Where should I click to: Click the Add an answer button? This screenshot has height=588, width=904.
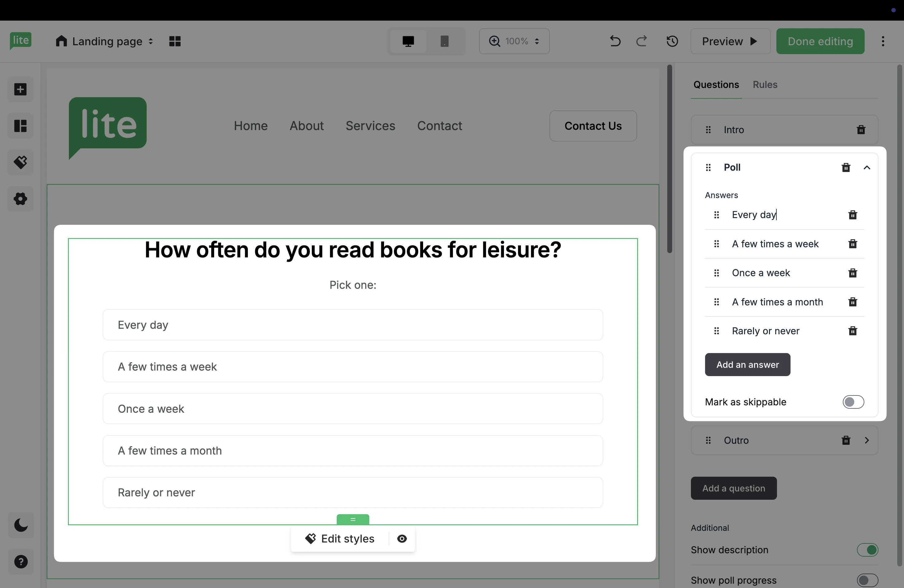click(x=747, y=365)
